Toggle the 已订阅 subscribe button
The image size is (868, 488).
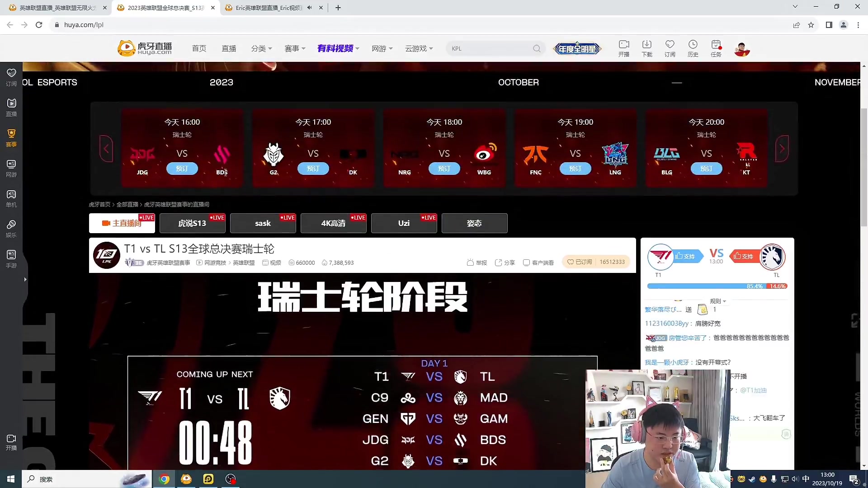click(x=579, y=262)
